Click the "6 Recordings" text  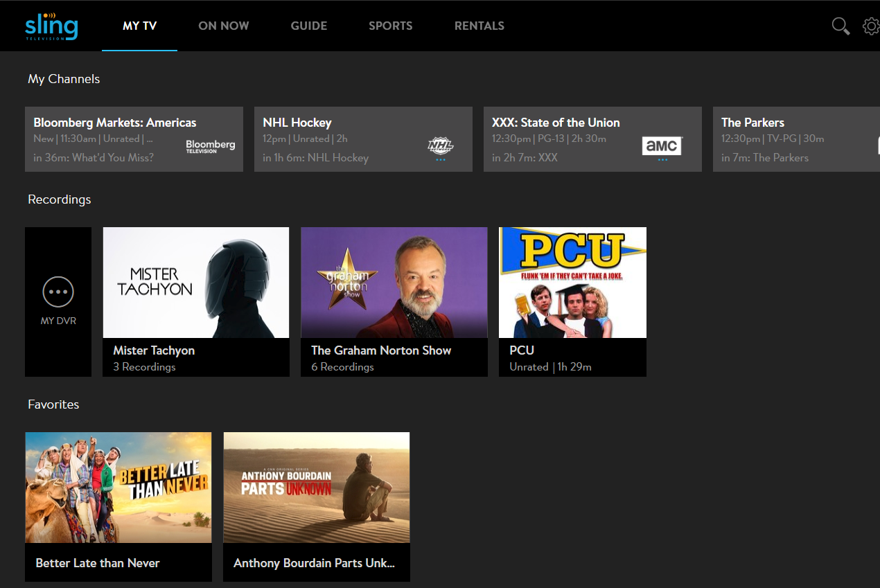coord(342,367)
